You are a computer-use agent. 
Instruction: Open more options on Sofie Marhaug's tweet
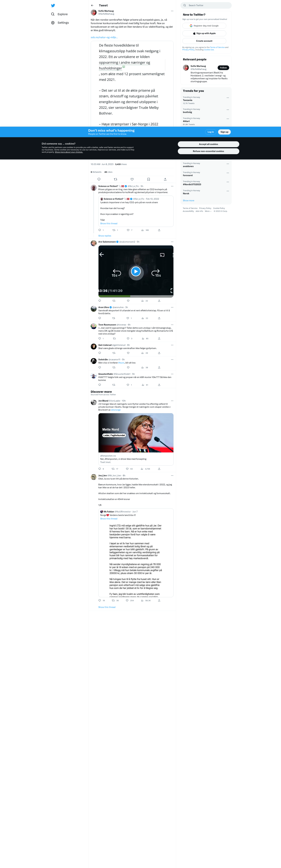coord(172,11)
